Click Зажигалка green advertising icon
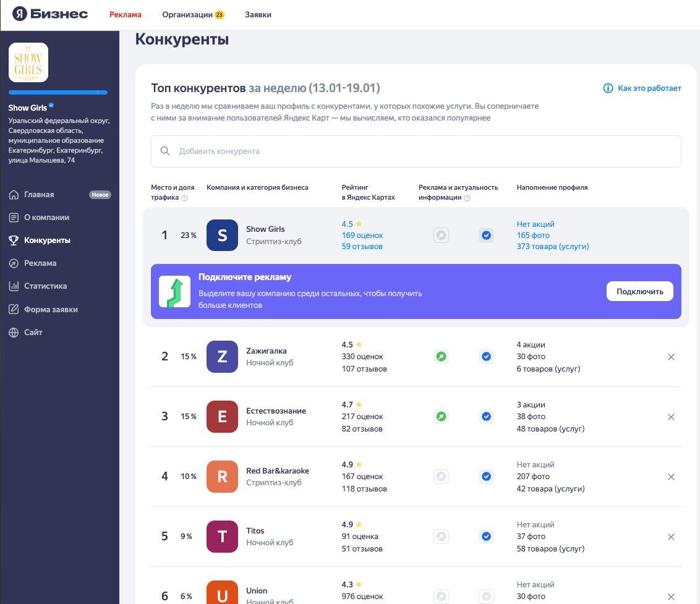The height and width of the screenshot is (604, 700). (x=441, y=356)
